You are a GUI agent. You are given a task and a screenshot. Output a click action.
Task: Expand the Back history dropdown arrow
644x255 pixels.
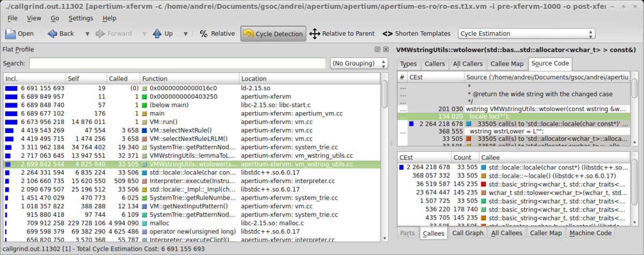(x=87, y=33)
